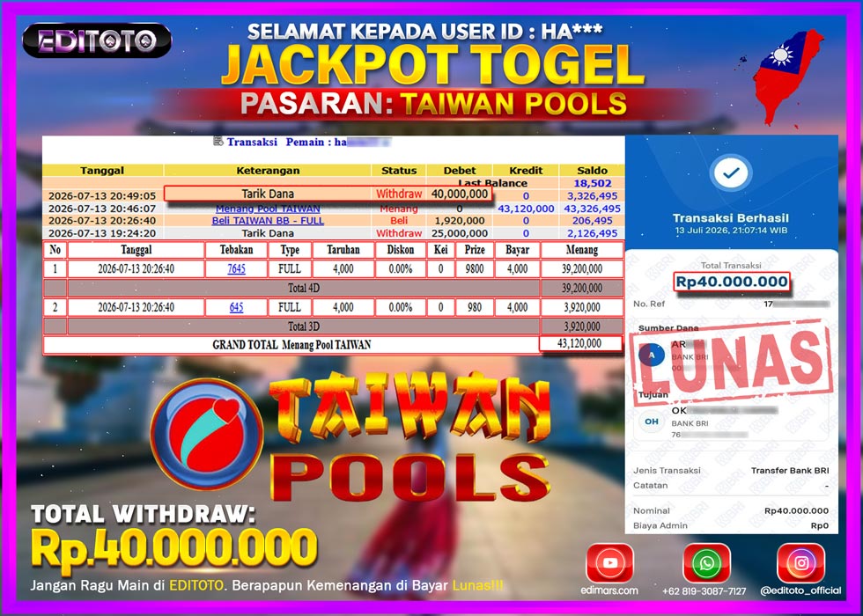Open tebakan number 7645 link
The width and height of the screenshot is (863, 616).
tap(236, 269)
